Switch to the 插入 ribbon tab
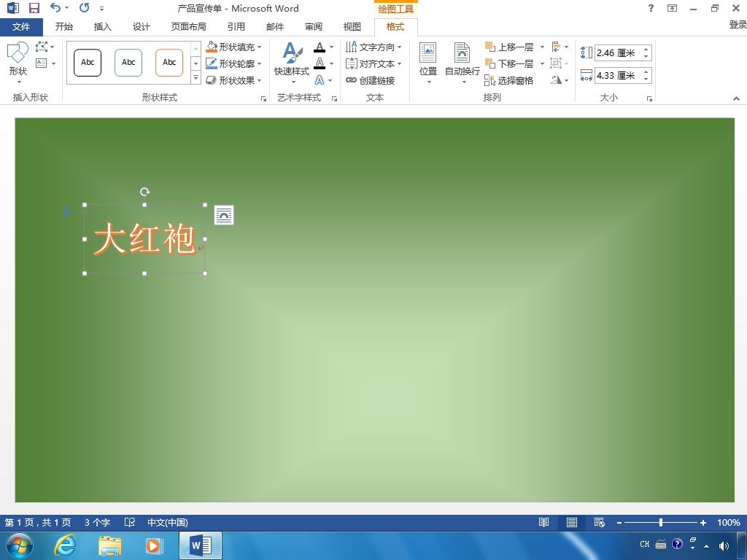 pyautogui.click(x=102, y=27)
